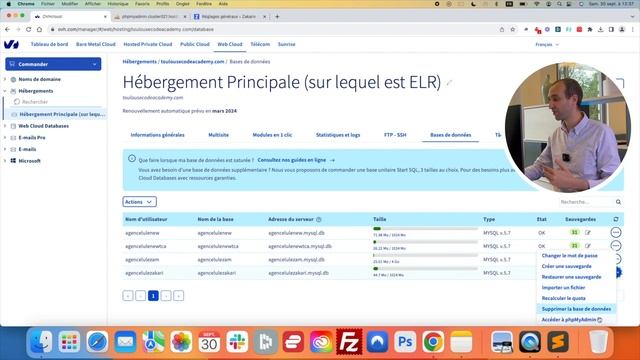
Task: Open Historique menu in menu bar
Action: coord(118,4)
